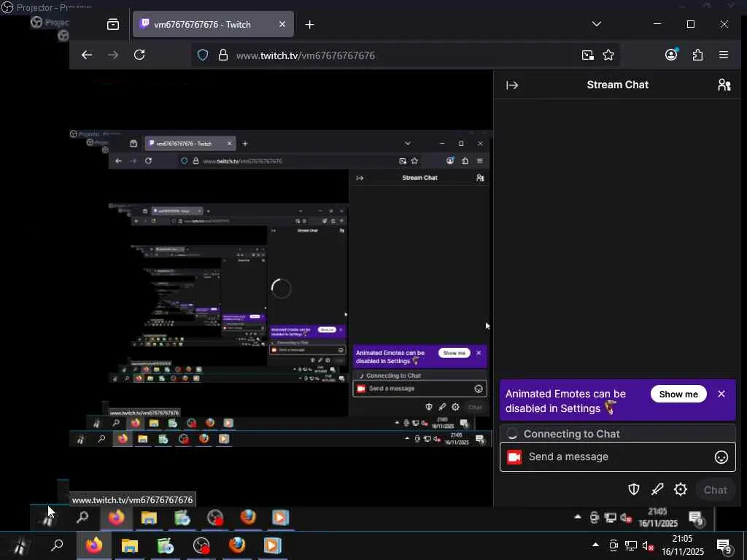The image size is (747, 560).
Task: Collapse the largest Stream Chat panel with the arrow icon
Action: 512,85
